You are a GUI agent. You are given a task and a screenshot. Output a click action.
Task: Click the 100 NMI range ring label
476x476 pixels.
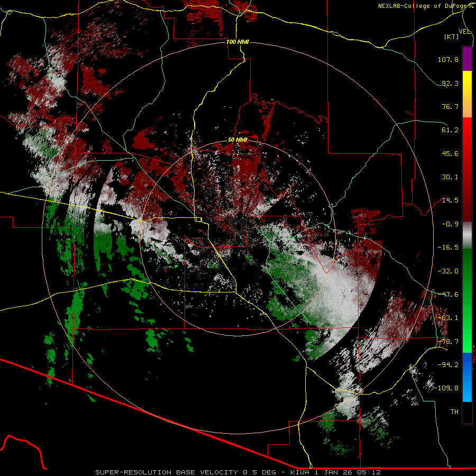point(237,42)
